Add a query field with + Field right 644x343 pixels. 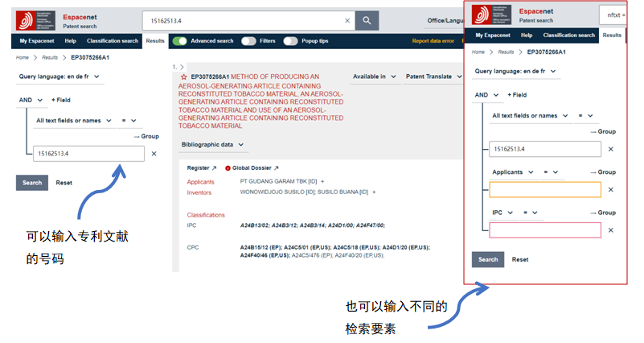point(517,95)
